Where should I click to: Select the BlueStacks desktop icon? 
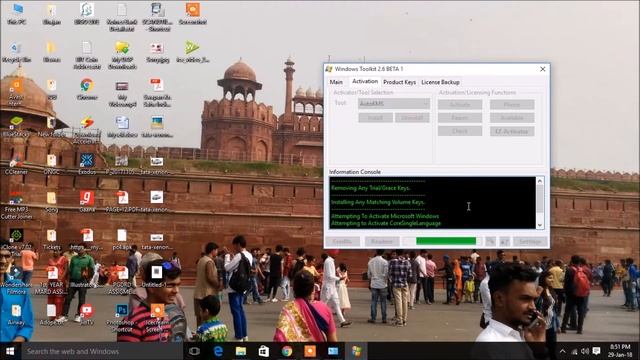(16, 126)
